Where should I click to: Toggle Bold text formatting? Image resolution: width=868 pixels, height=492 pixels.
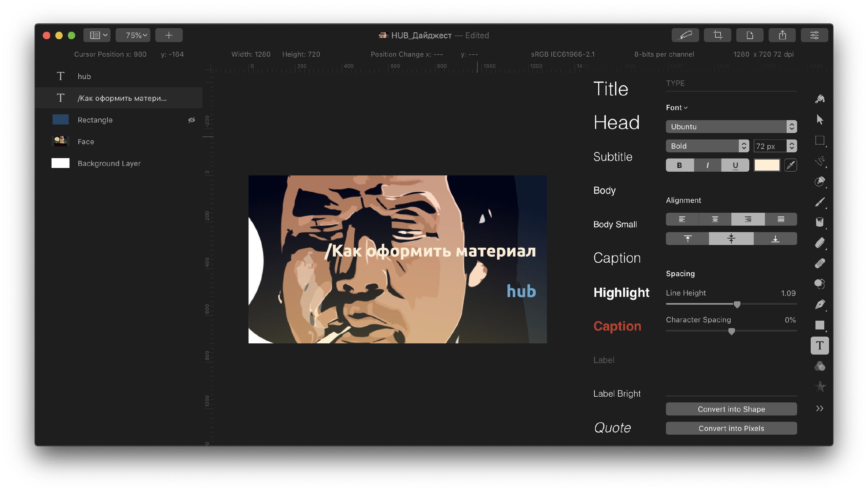(679, 165)
